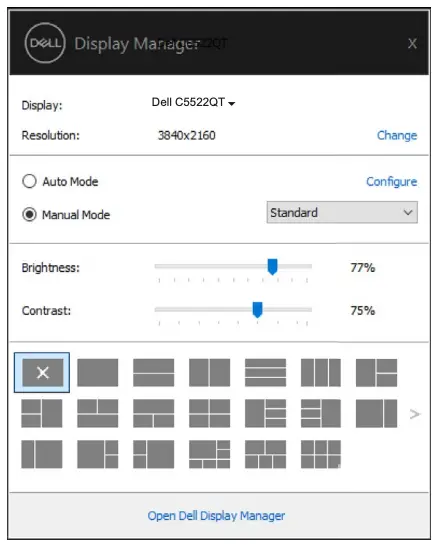Choose the three horizontal rows layout

pos(265,373)
